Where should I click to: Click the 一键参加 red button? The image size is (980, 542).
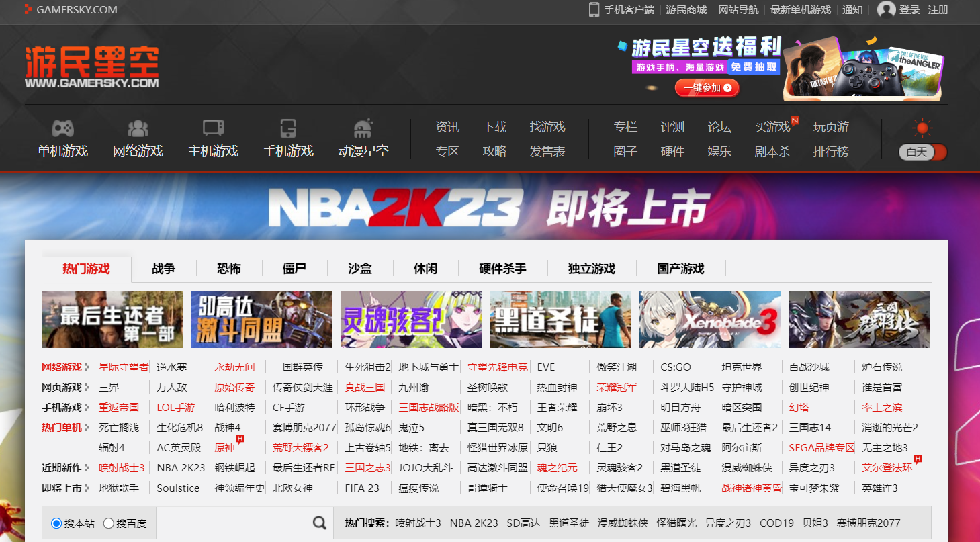pos(707,88)
